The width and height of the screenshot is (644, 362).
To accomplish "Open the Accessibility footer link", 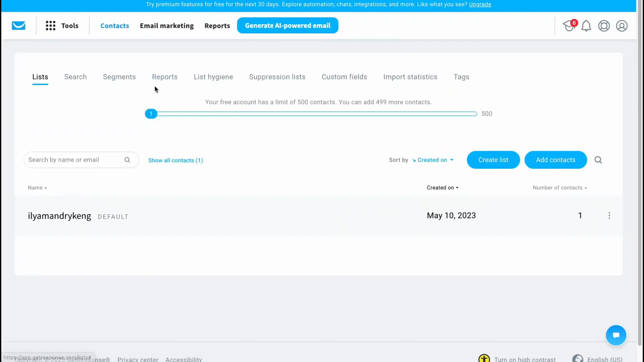I will coord(183,359).
